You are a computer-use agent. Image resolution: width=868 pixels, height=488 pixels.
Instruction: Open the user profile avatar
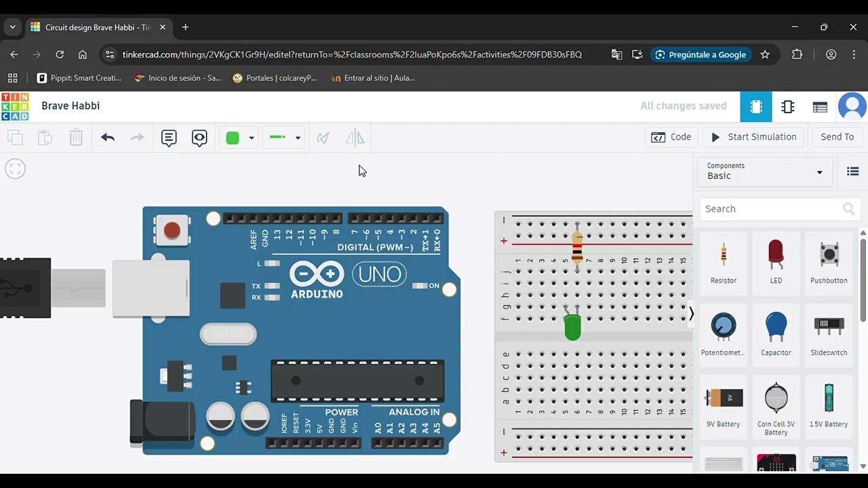[852, 106]
